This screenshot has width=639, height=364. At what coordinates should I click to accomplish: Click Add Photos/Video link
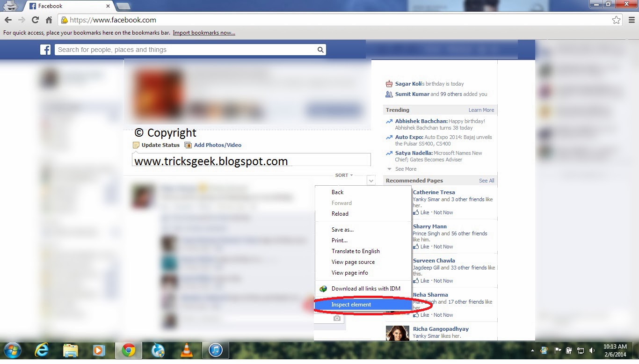pyautogui.click(x=218, y=145)
